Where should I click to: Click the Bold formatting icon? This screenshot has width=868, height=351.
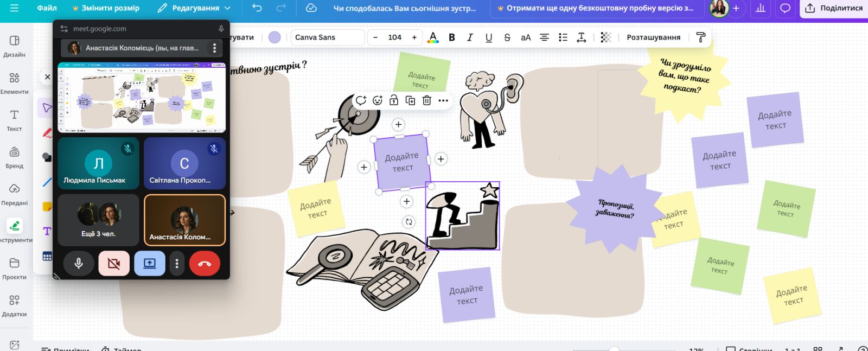tap(451, 37)
